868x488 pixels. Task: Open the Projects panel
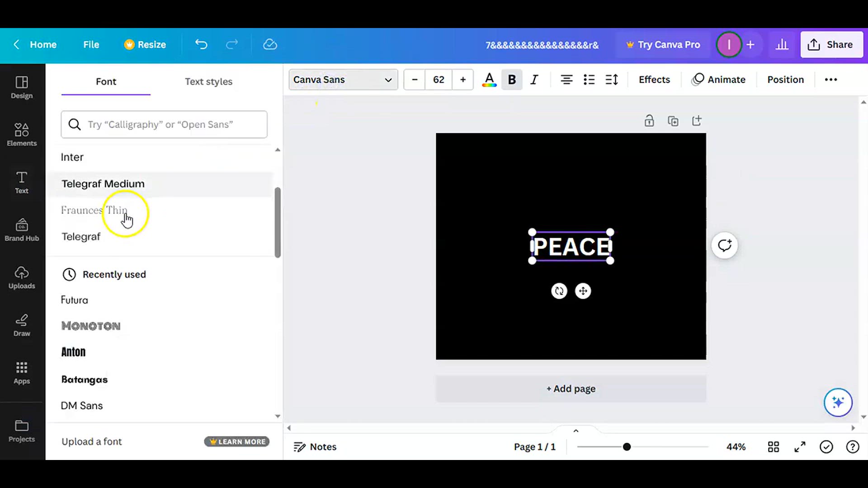(22, 431)
